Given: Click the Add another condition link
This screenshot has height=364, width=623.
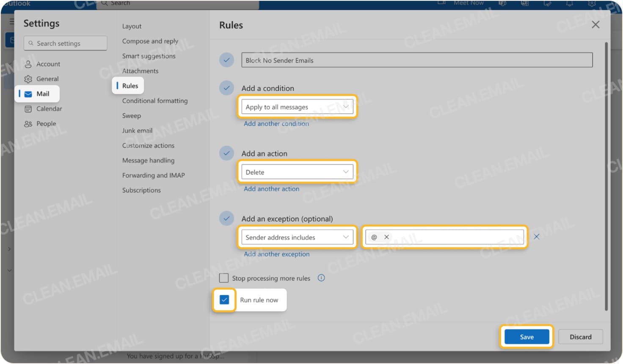Looking at the screenshot, I should pyautogui.click(x=276, y=123).
